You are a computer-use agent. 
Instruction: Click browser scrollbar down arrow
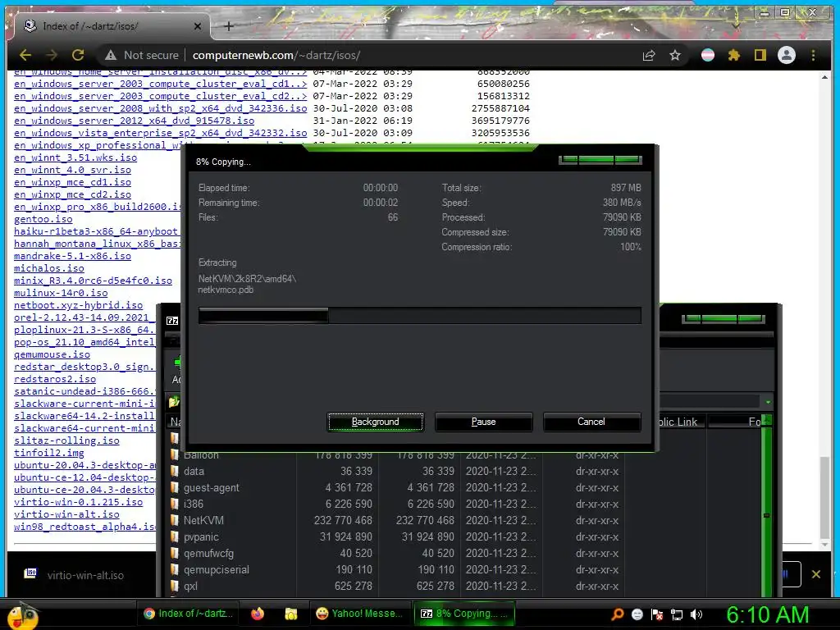[x=824, y=545]
